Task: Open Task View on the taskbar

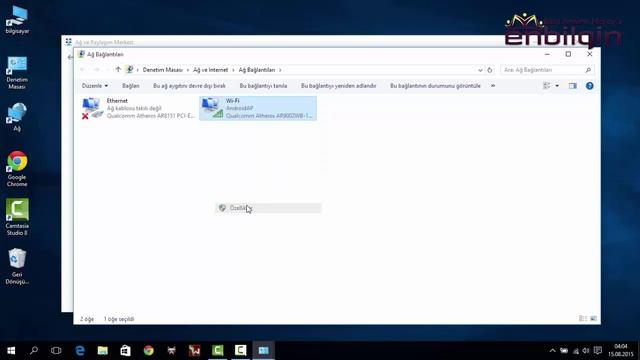Action: click(x=56, y=350)
